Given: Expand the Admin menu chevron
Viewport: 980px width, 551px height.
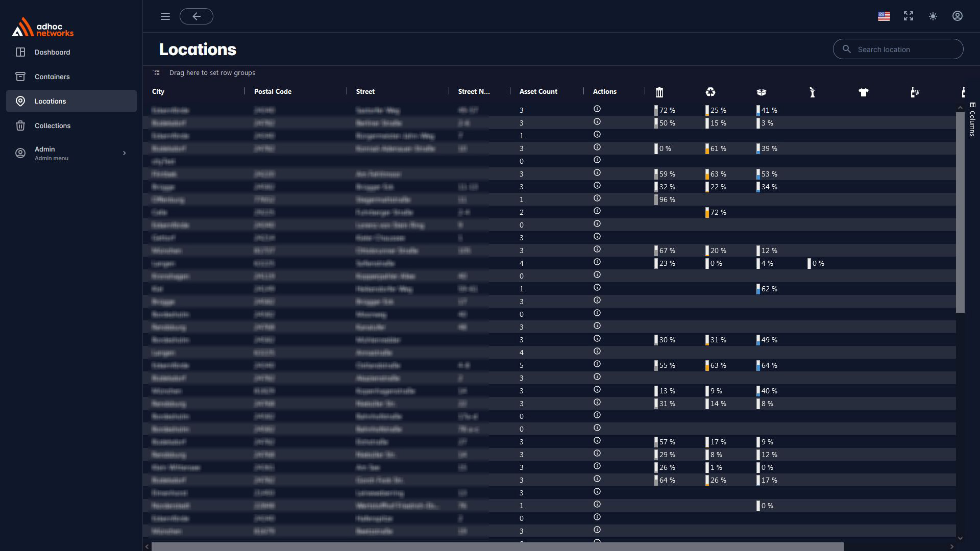Looking at the screenshot, I should [x=124, y=153].
